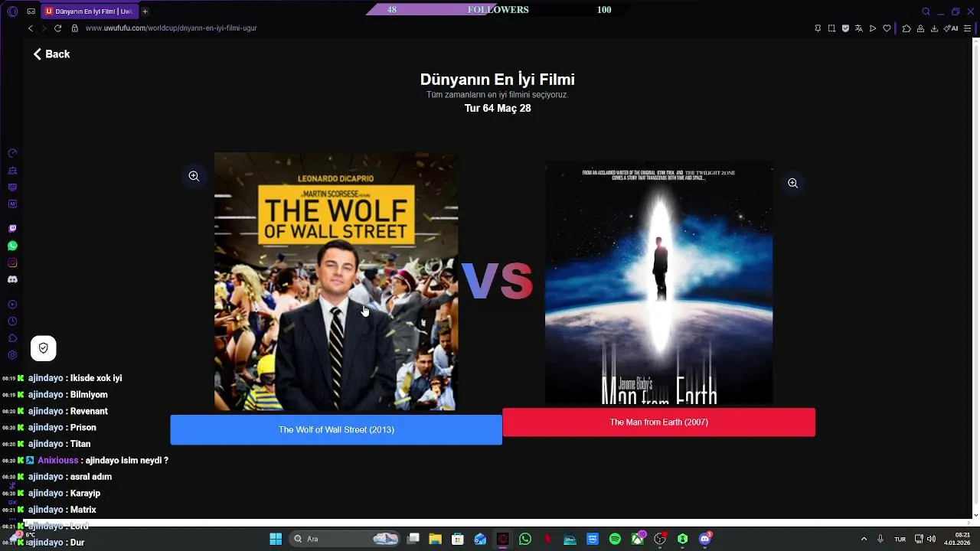Viewport: 980px width, 551px height.
Task: Click the Anixiouss chat username
Action: (58, 461)
